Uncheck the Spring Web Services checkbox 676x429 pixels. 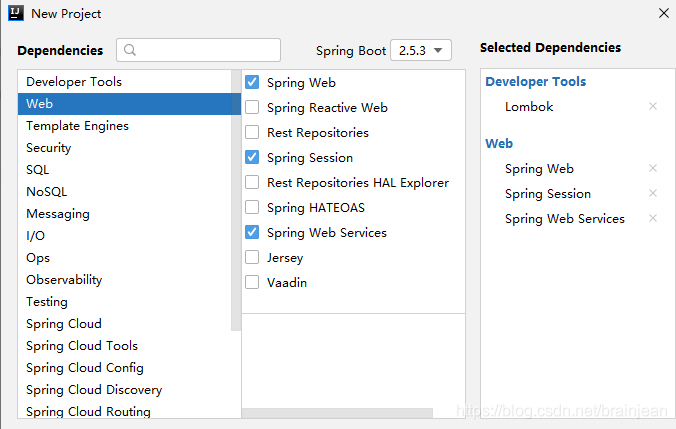click(x=252, y=232)
